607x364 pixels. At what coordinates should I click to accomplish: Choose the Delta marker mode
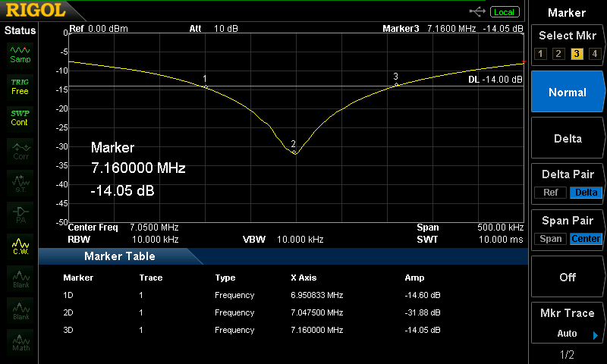coord(568,138)
